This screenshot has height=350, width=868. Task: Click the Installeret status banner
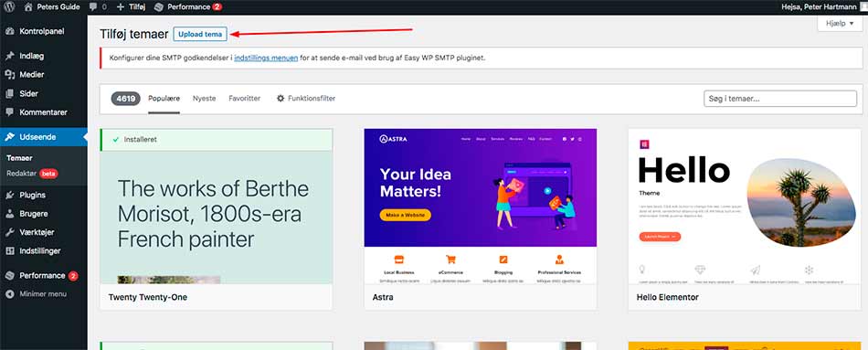pos(217,140)
